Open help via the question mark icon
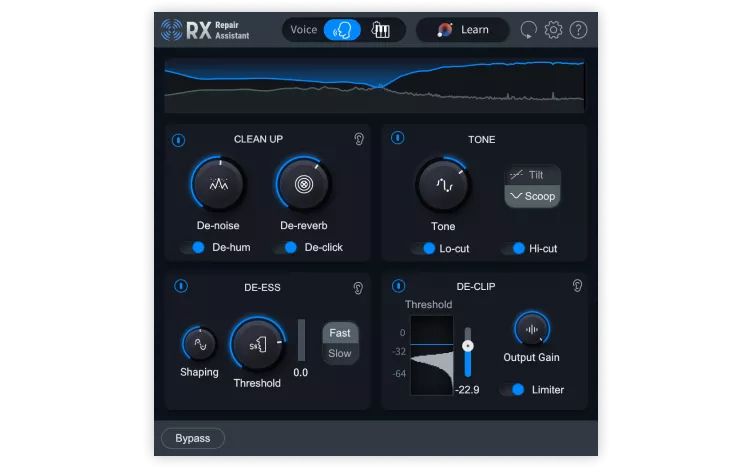 pos(578,30)
